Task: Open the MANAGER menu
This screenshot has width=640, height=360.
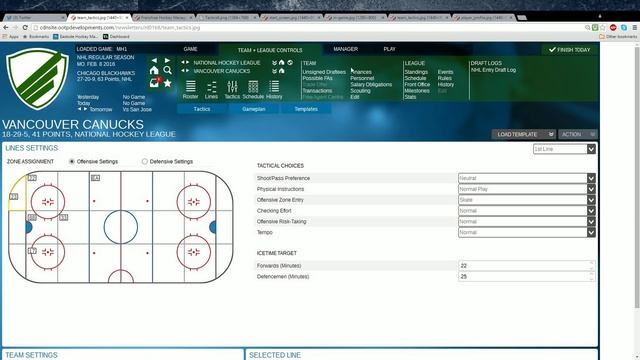Action: click(346, 49)
